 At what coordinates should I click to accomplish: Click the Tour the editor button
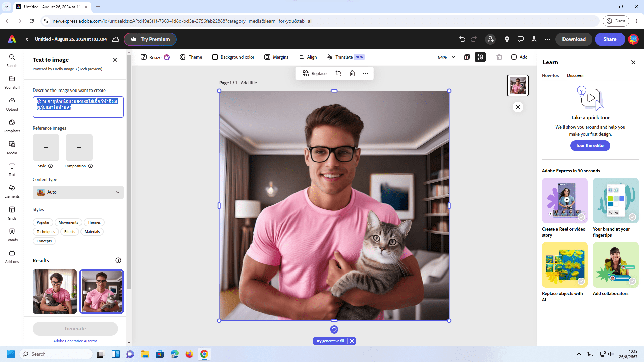590,146
